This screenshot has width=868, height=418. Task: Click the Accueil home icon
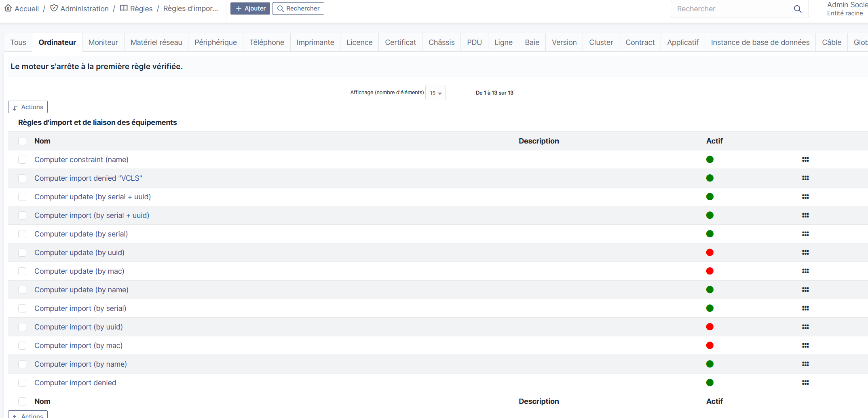click(8, 8)
